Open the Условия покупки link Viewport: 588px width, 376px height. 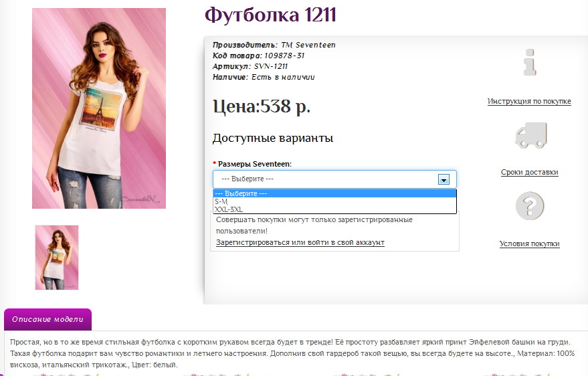[529, 244]
